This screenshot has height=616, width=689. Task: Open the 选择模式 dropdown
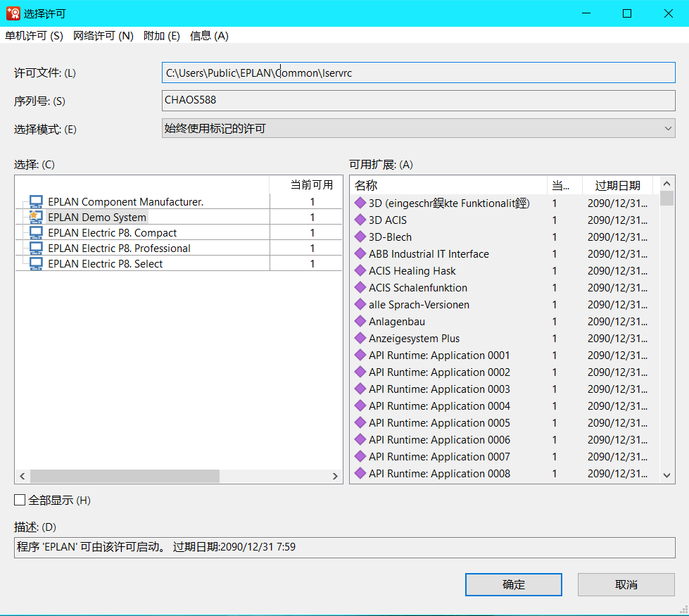[418, 128]
